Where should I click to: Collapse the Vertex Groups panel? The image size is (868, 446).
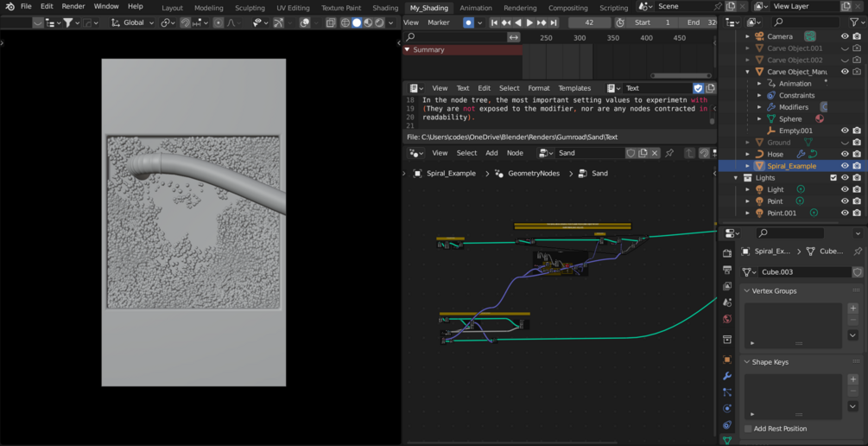pyautogui.click(x=746, y=291)
